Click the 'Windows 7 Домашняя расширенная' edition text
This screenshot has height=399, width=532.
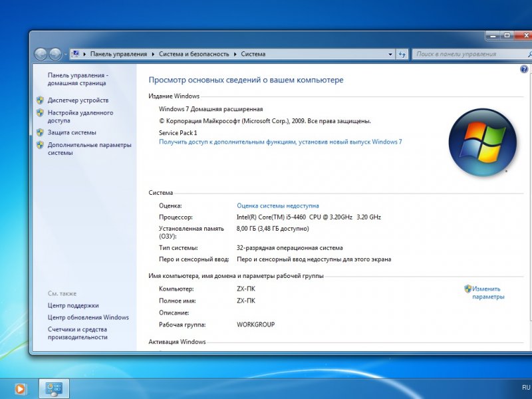(x=211, y=109)
